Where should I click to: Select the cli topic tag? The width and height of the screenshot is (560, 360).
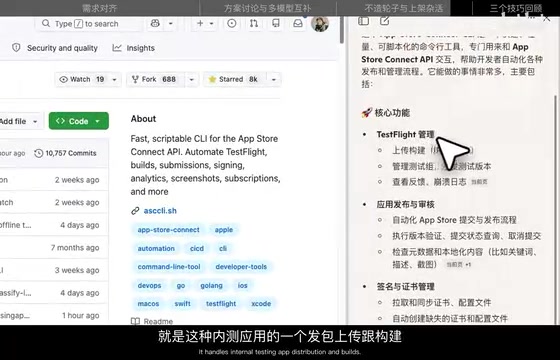point(223,248)
